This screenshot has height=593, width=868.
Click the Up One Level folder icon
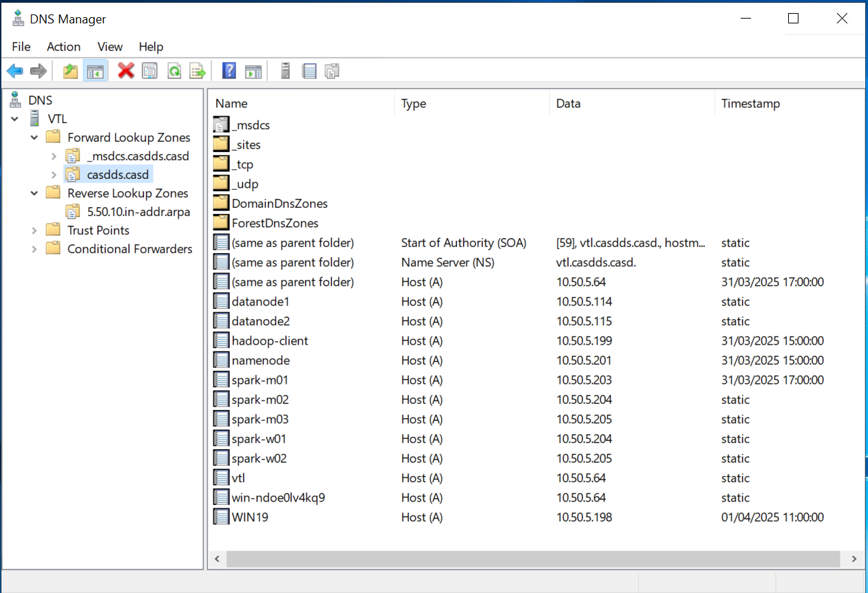tap(70, 70)
